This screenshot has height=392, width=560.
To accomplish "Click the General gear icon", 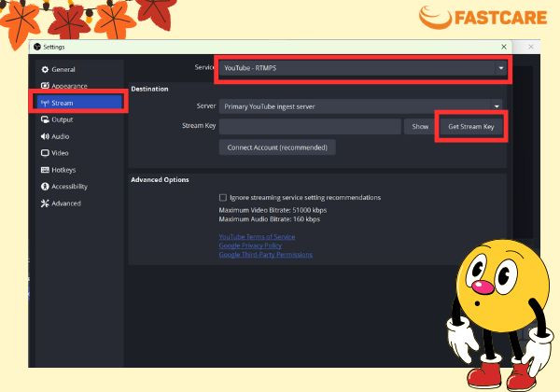I will click(45, 69).
